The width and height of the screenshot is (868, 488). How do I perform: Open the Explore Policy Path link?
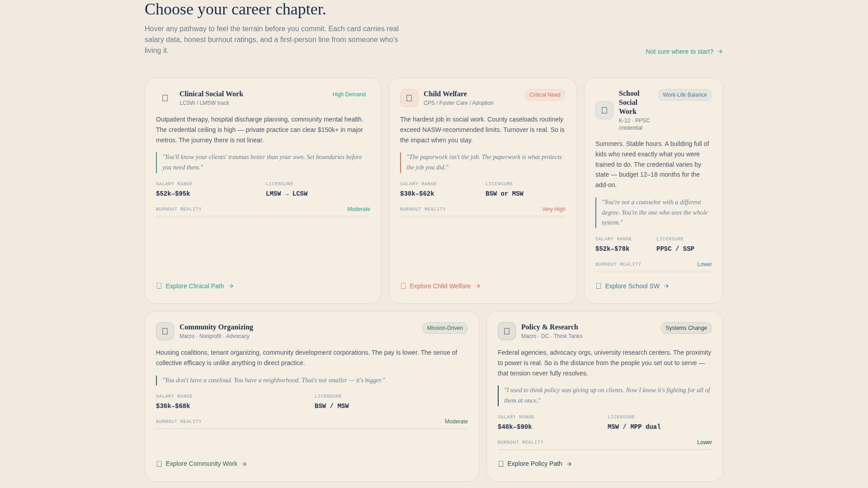535,464
